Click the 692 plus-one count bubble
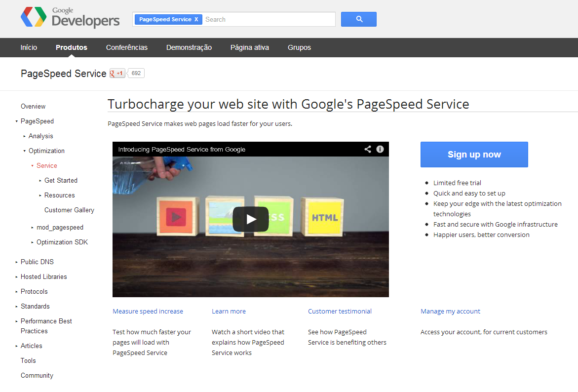Screen dimensions: 578x392 136,74
